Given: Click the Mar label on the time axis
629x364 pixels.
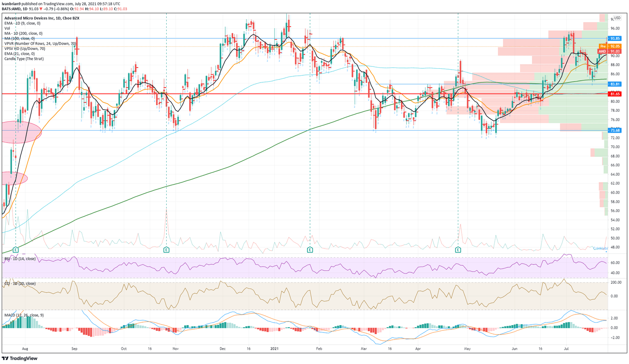Looking at the screenshot, I should click(363, 349).
